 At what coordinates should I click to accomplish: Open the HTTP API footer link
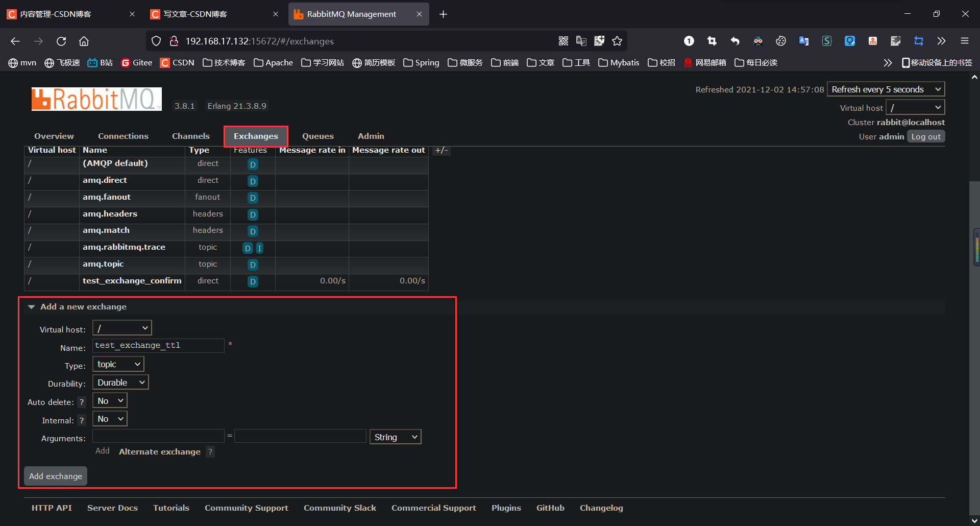52,508
